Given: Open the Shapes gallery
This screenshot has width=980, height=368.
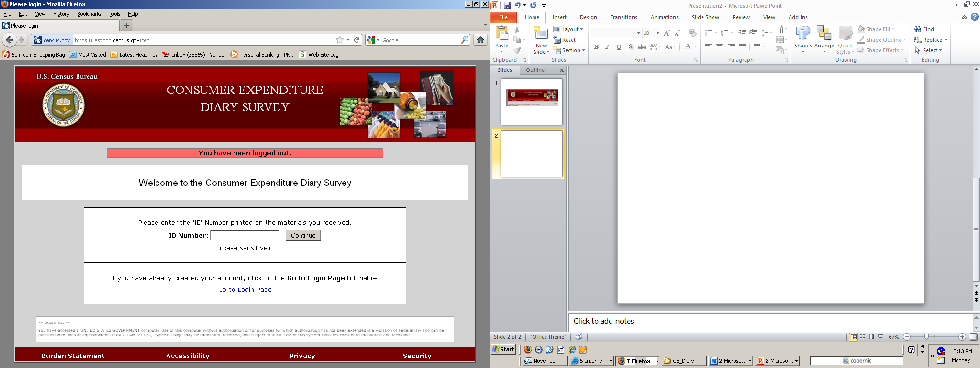Looking at the screenshot, I should coord(802,38).
